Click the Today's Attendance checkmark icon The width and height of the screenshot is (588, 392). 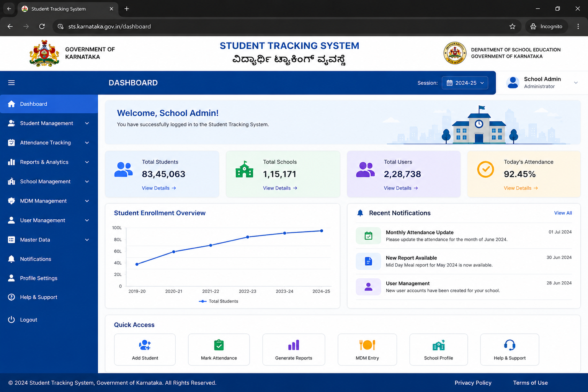pos(485,169)
